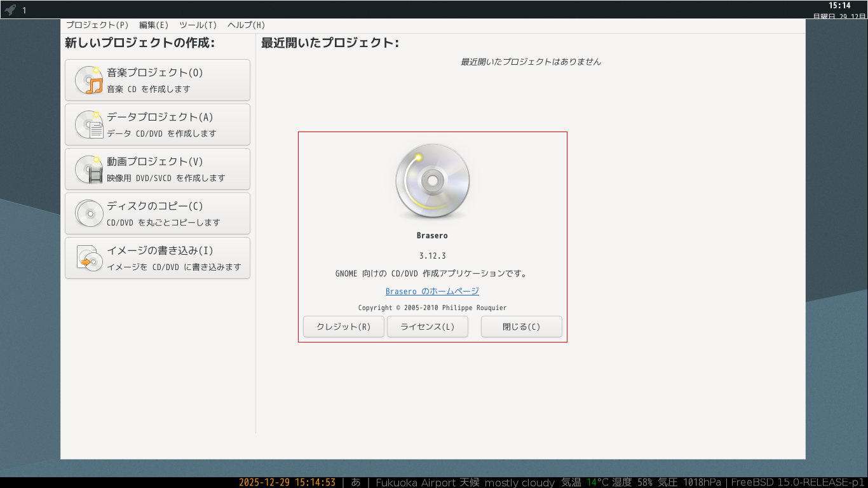Click the 最近開いたプロジェクトはありません message

click(531, 62)
